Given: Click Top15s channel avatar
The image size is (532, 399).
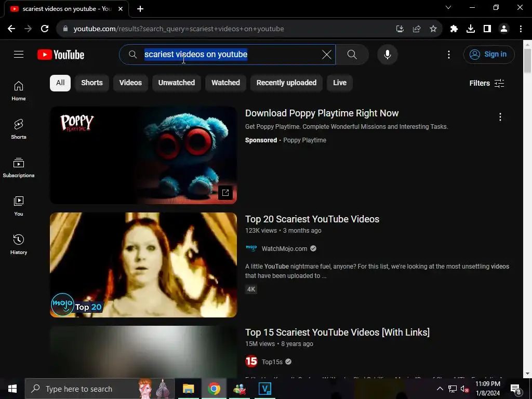Looking at the screenshot, I should [251, 362].
